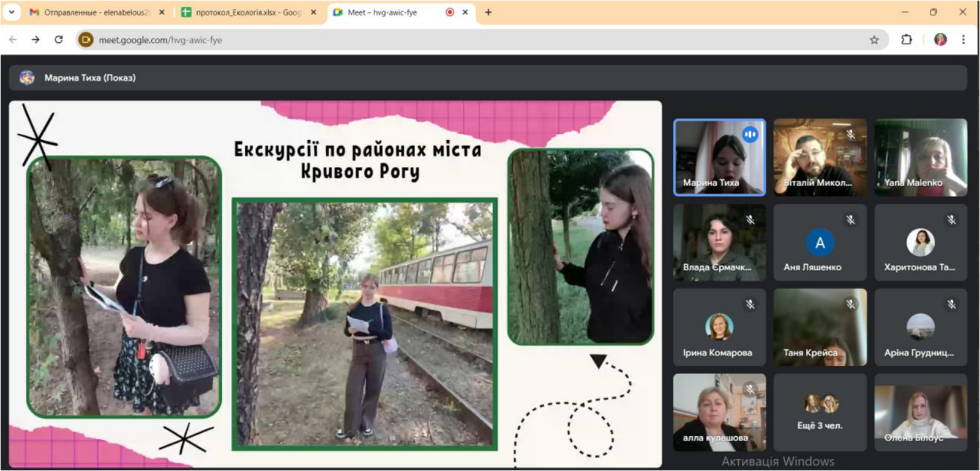
Task: Click the camera site permission icon
Action: [86, 40]
